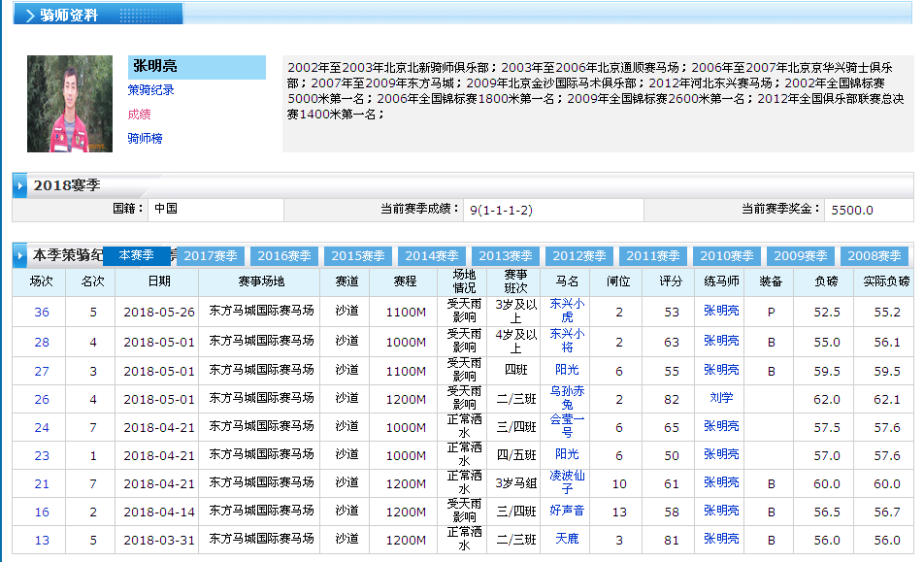Open race number 36 link
The height and width of the screenshot is (562, 924).
(42, 313)
